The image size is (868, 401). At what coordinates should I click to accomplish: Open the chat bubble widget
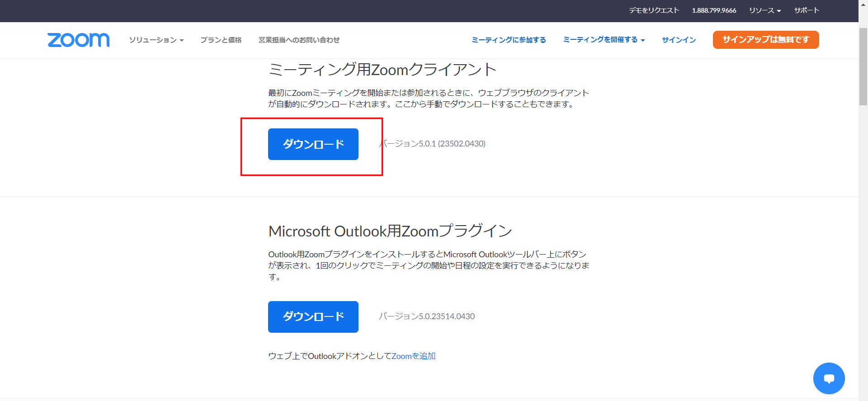[x=829, y=378]
